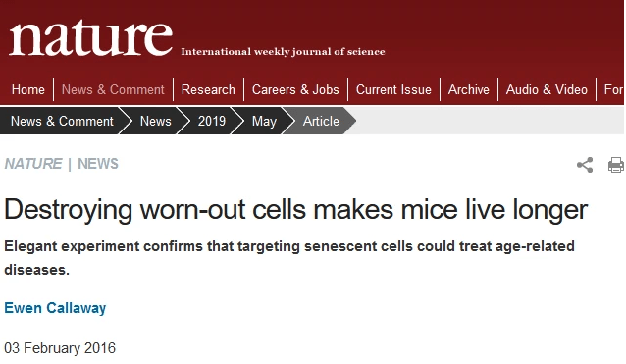Open News & Comment in top navigation
The image size is (626, 364).
click(x=113, y=89)
